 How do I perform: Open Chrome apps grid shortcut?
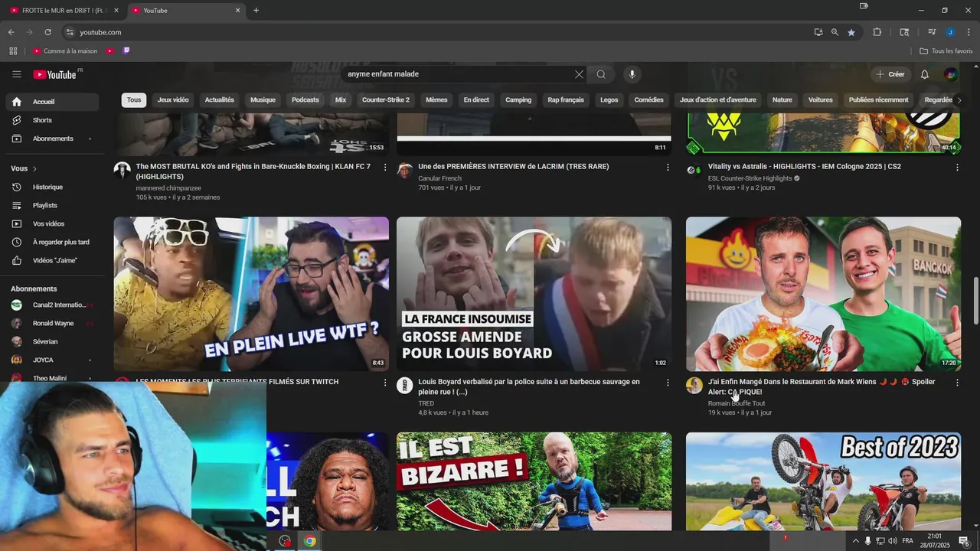click(x=13, y=51)
